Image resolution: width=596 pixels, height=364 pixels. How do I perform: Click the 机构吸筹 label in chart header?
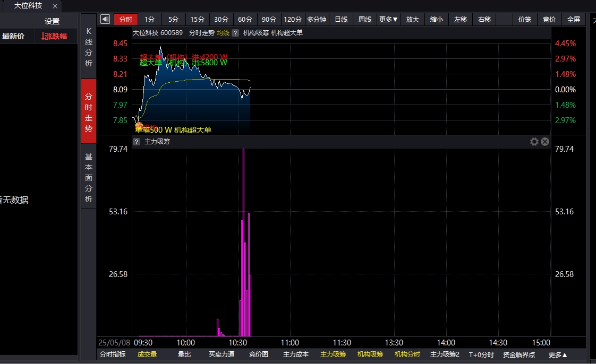256,33
